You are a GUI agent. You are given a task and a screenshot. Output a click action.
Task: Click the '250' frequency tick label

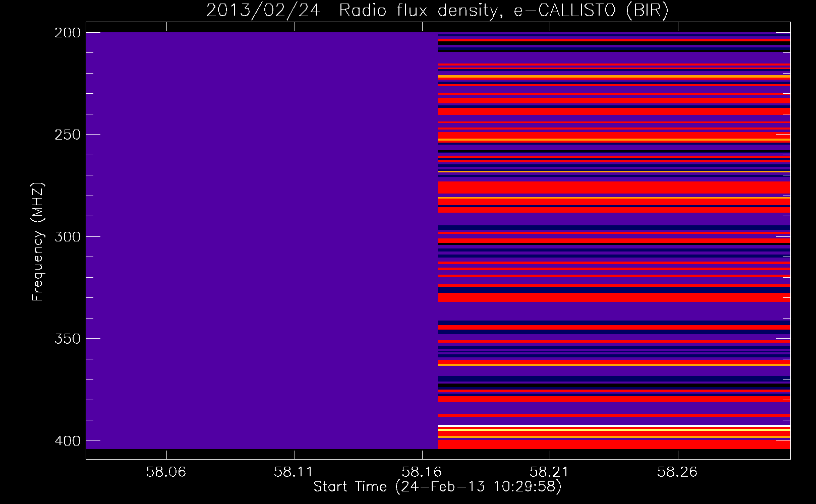point(68,135)
